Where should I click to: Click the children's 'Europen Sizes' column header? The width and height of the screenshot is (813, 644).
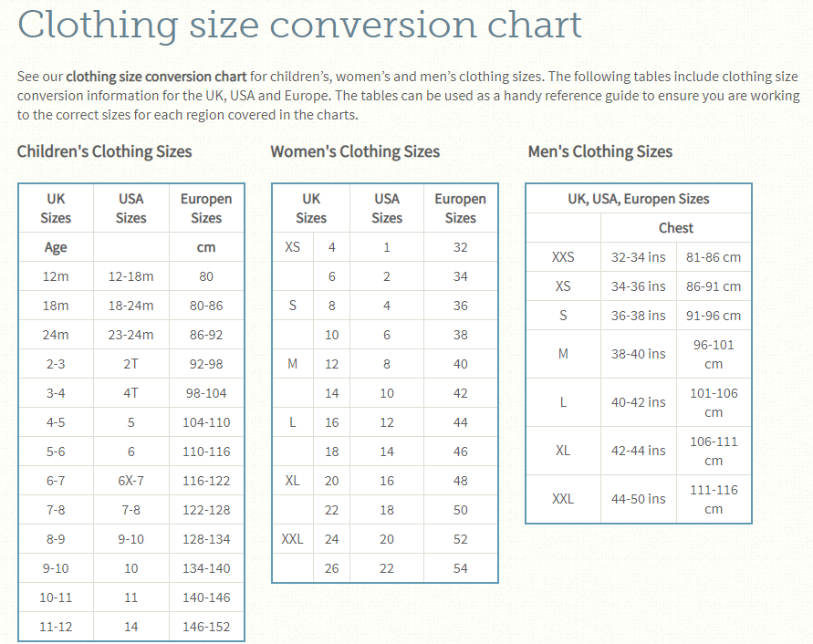[x=206, y=209]
